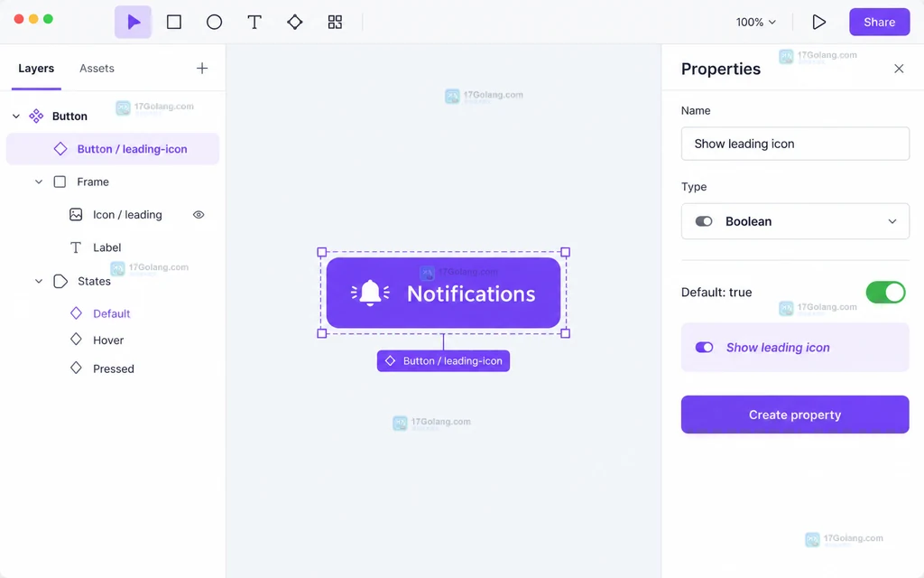Viewport: 924px width, 578px height.
Task: Collapse the Frame layer group
Action: point(38,182)
